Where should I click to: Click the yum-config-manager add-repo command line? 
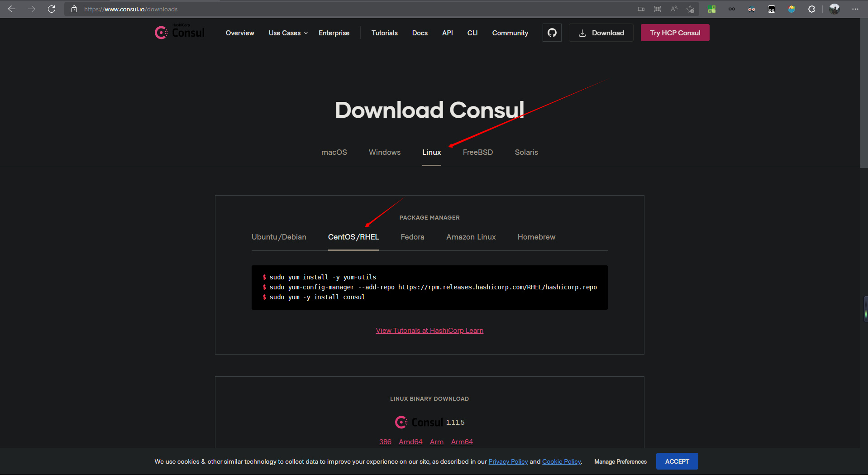433,287
